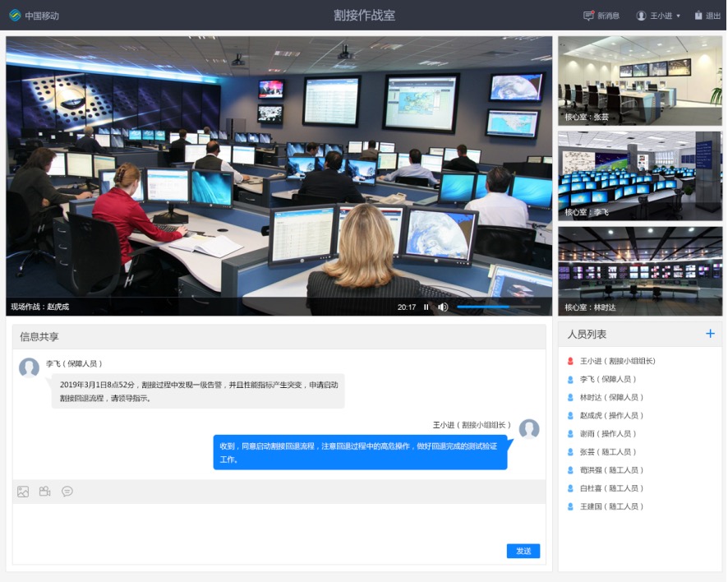Select 王建国 (随工人员) in the personnel list
Image resolution: width=728 pixels, height=582 pixels.
[611, 507]
